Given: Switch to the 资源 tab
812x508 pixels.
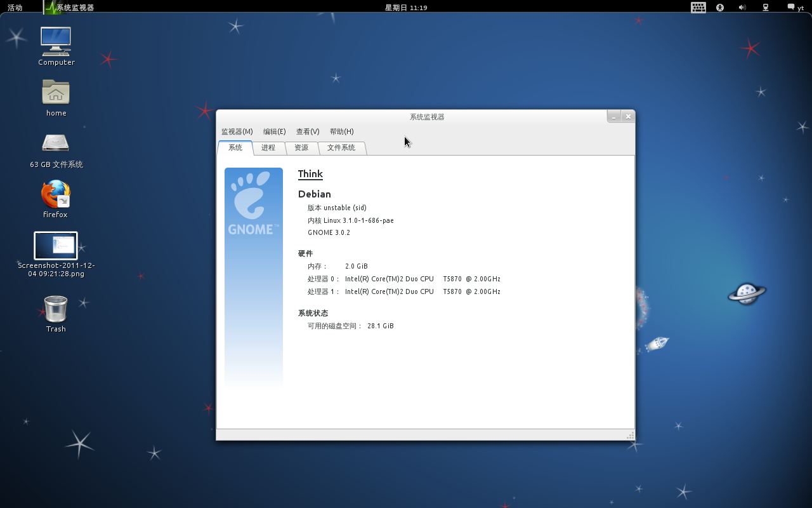Looking at the screenshot, I should tap(301, 147).
